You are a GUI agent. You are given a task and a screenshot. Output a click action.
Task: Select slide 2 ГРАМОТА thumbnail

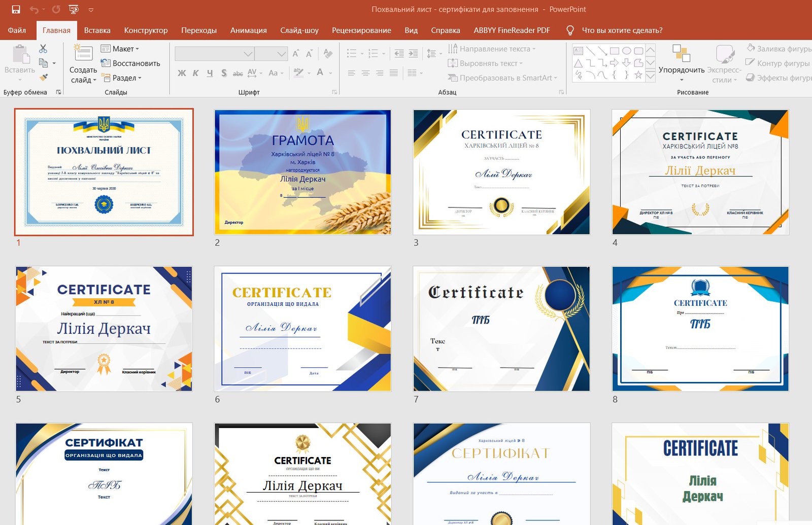(302, 172)
